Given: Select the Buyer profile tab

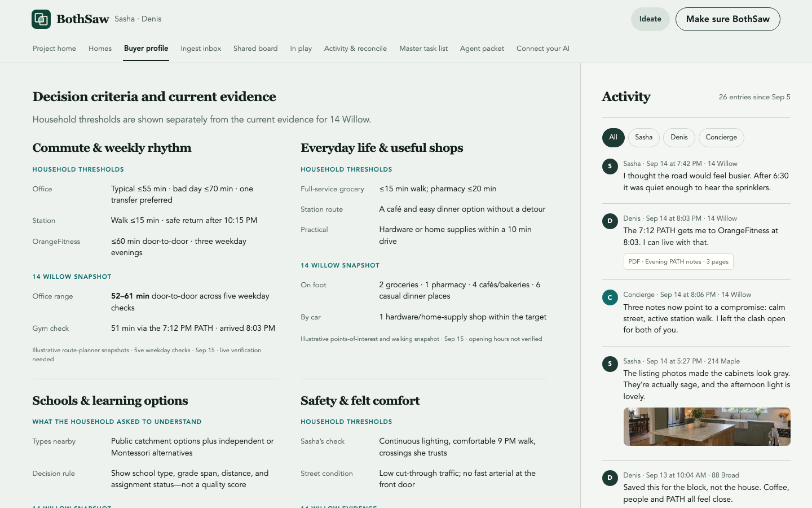Looking at the screenshot, I should coord(146,49).
